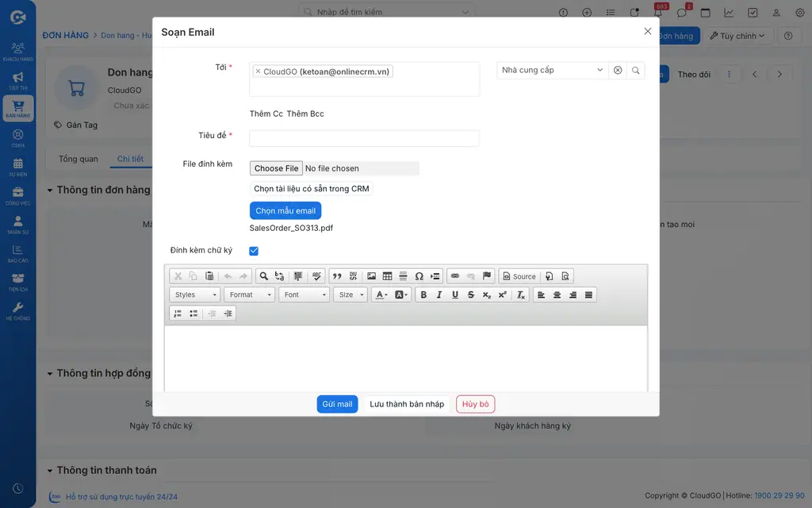Click the page break icon in editor

435,276
